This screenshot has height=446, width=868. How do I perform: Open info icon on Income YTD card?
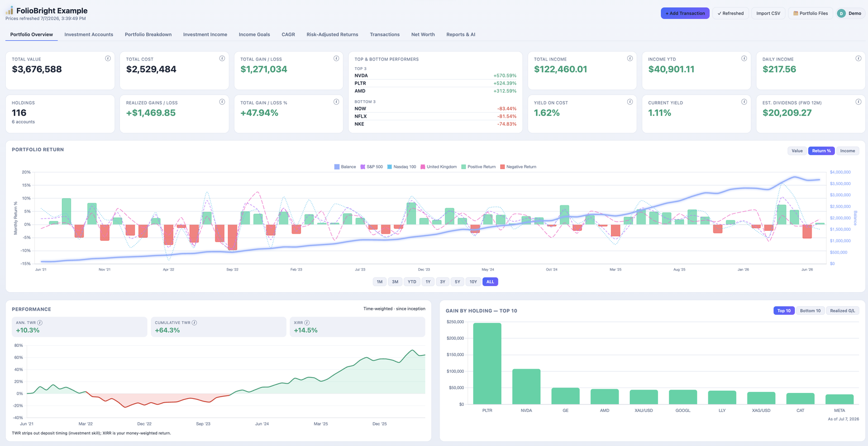point(744,59)
